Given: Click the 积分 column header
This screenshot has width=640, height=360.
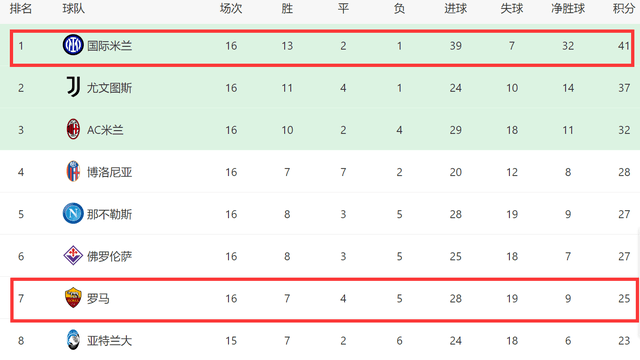Looking at the screenshot, I should point(624,9).
